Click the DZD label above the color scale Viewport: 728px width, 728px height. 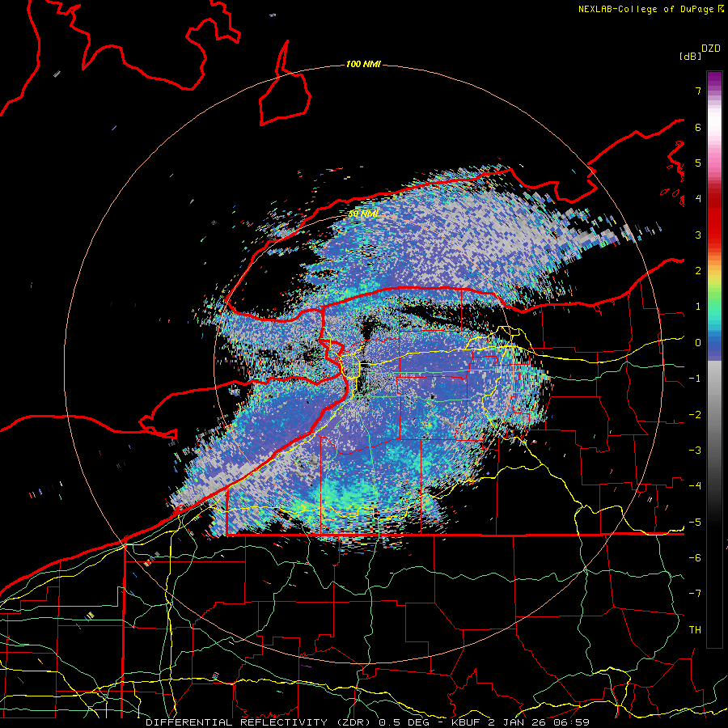point(711,49)
